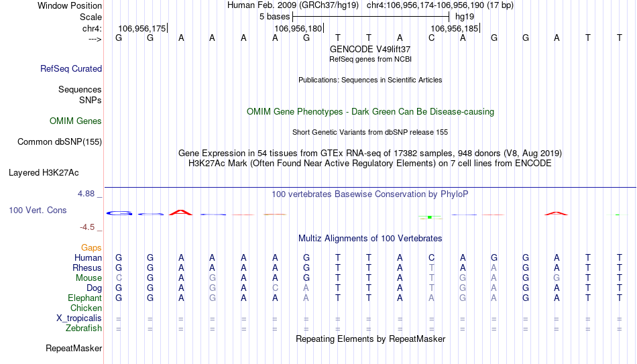Select the Common dbSNP(155) track label
This screenshot has width=637, height=364.
pyautogui.click(x=60, y=142)
